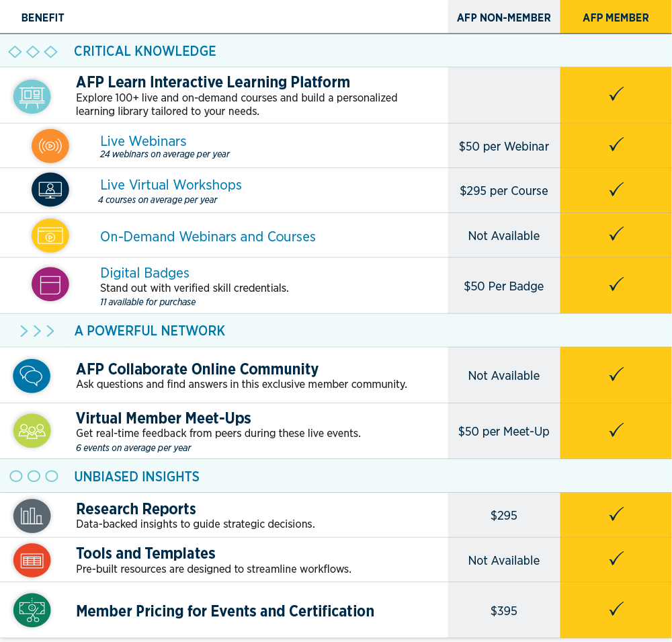The image size is (672, 642).
Task: Select the "$50 per Meet-Up" price cell
Action: coord(504,432)
